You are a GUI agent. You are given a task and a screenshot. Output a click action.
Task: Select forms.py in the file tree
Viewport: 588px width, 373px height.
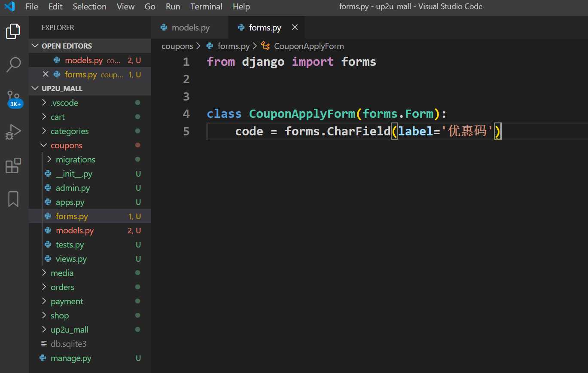pos(90,216)
